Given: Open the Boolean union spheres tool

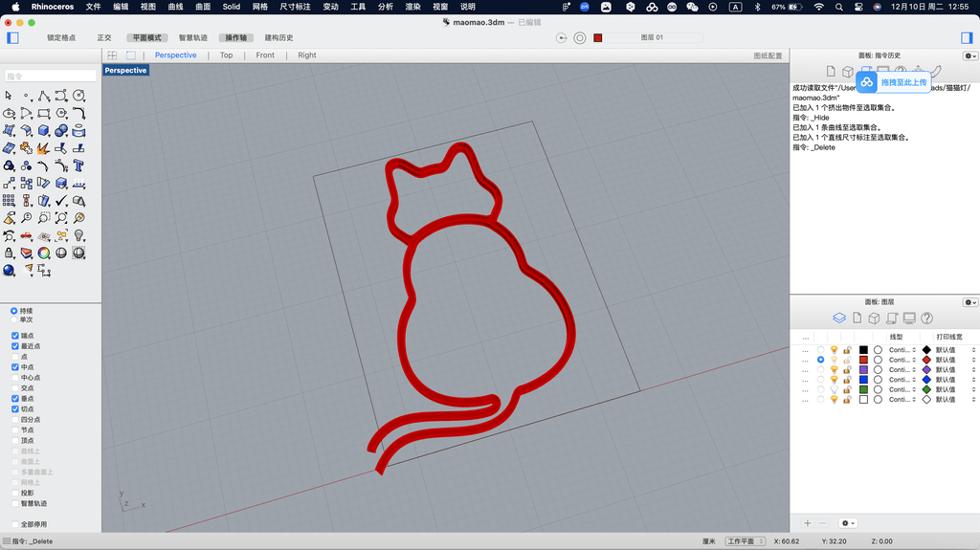Looking at the screenshot, I should tap(61, 131).
